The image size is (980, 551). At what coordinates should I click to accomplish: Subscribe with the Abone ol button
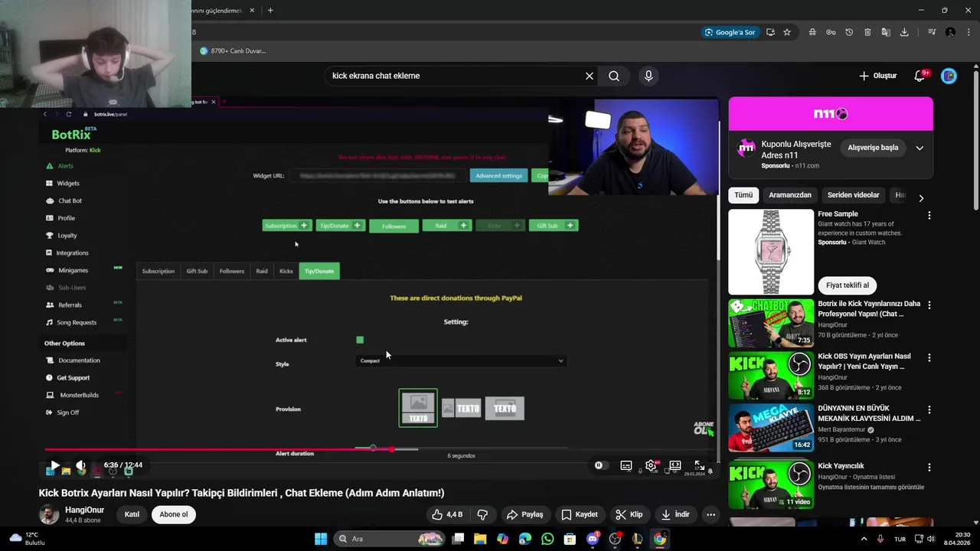174,514
